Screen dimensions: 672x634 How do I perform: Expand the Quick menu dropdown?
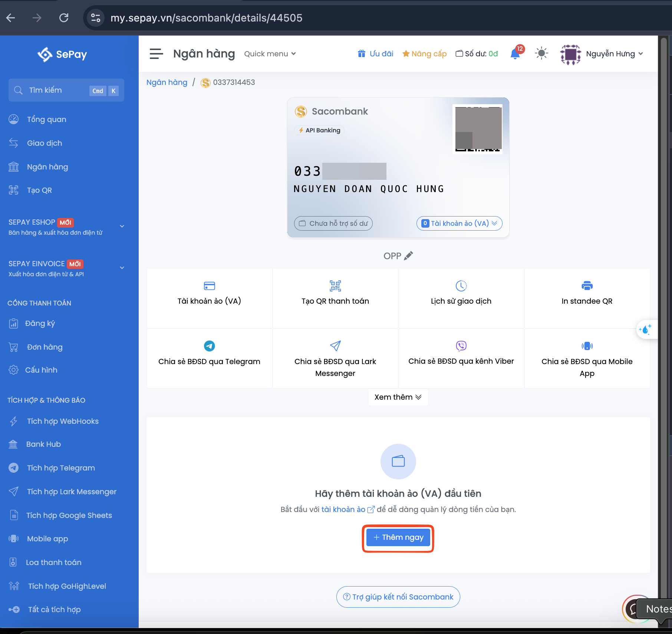(270, 54)
